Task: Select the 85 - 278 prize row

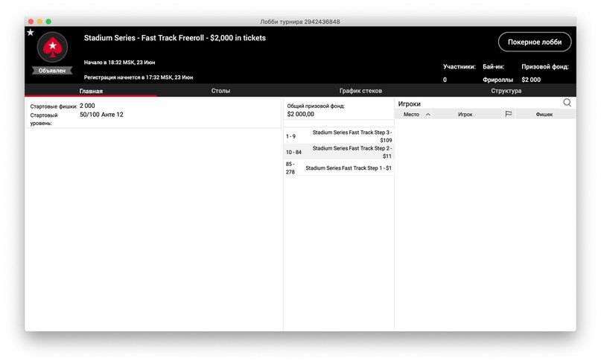Action: (x=339, y=168)
